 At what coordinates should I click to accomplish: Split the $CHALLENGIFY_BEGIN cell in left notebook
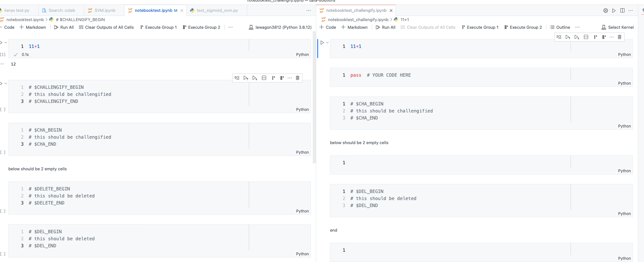264,78
